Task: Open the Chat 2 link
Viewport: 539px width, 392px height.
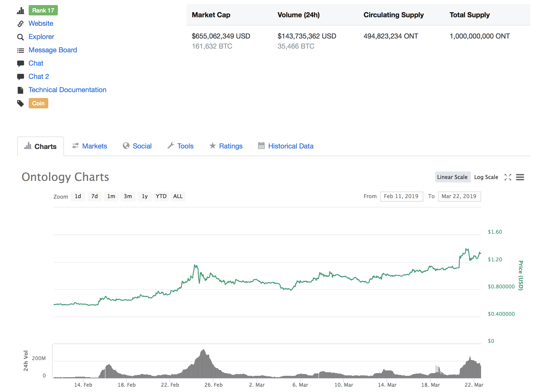Action: [39, 76]
